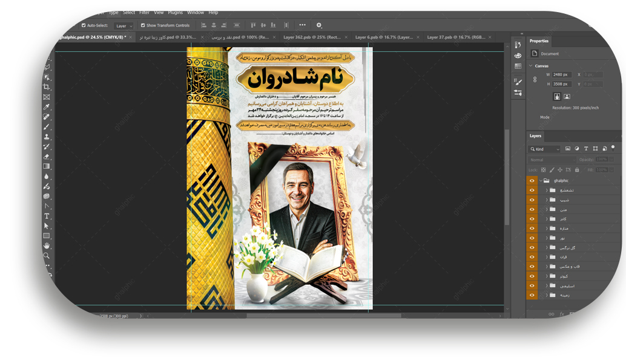The image size is (626, 364).
Task: Uncheck the Auto-Select checkbox
Action: pyautogui.click(x=84, y=25)
